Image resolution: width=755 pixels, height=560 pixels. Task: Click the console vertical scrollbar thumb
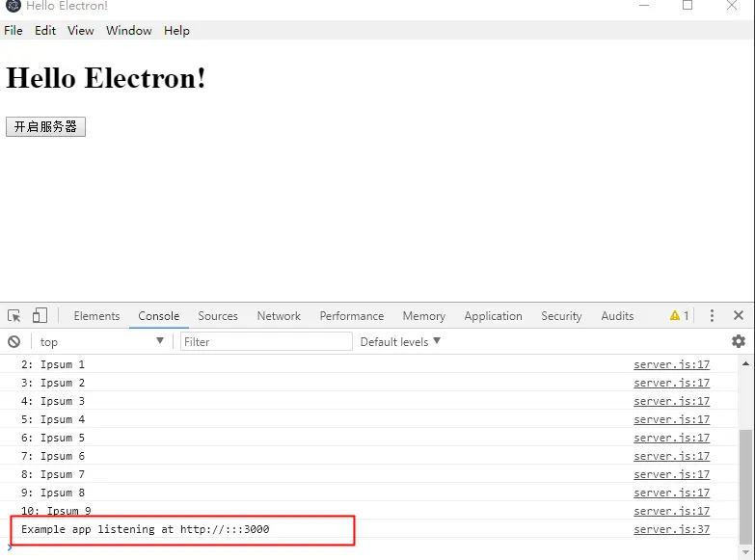[746, 487]
